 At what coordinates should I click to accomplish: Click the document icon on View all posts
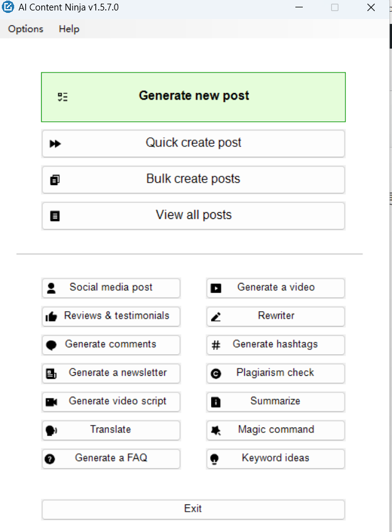pos(55,216)
